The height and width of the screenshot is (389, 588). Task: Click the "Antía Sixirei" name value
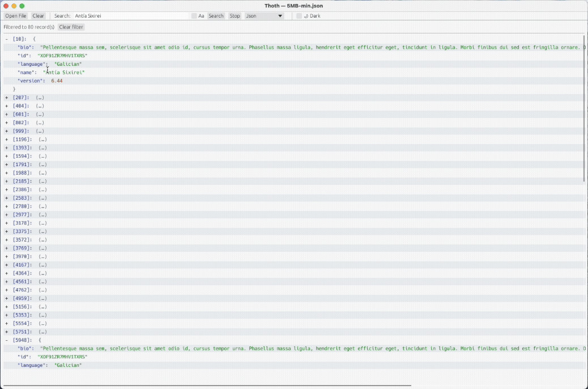64,73
